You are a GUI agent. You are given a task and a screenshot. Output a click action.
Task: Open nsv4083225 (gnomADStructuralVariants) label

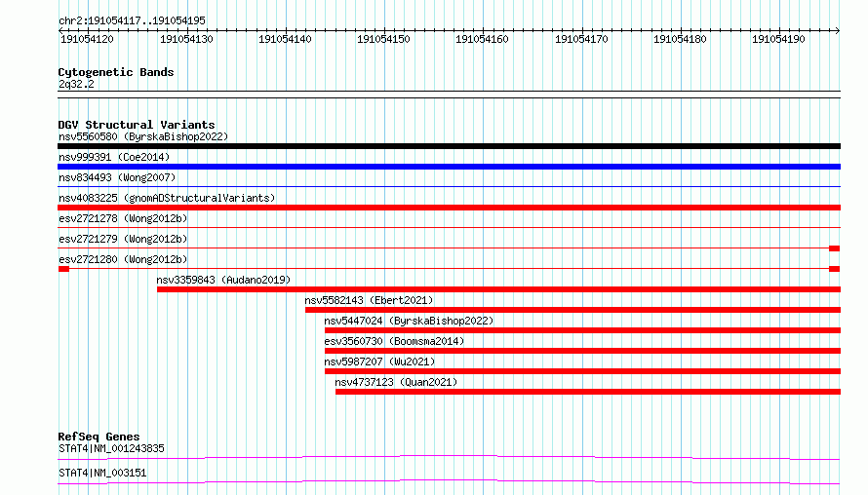pos(167,198)
